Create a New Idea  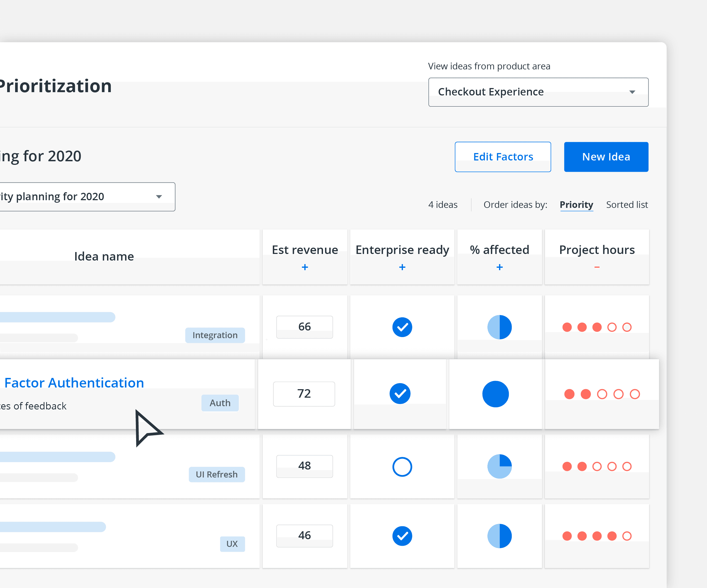606,157
